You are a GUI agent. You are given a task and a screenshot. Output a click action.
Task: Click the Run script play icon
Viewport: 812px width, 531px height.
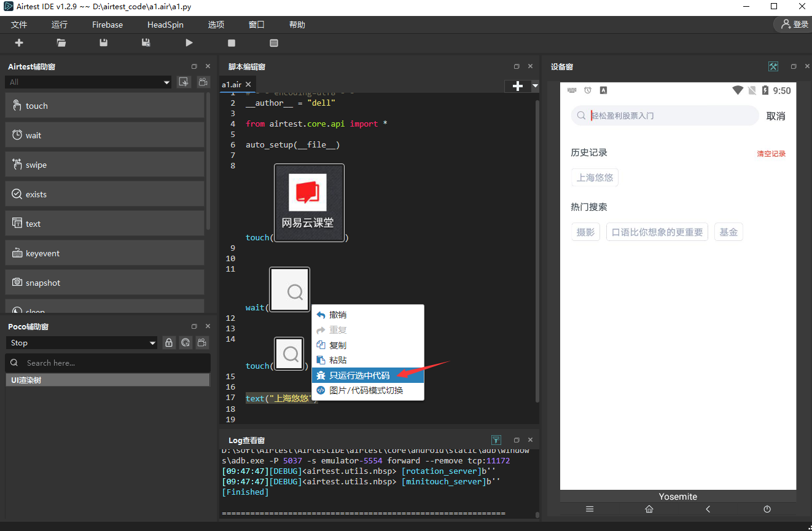[x=189, y=43]
